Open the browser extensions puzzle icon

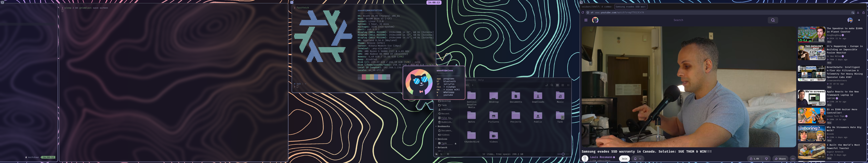864,13
